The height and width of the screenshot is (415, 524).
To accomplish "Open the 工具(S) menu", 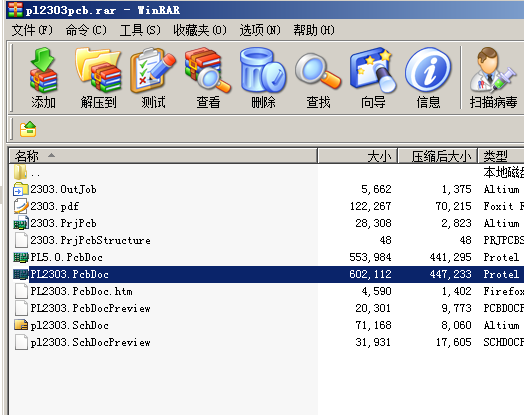I will point(140,30).
